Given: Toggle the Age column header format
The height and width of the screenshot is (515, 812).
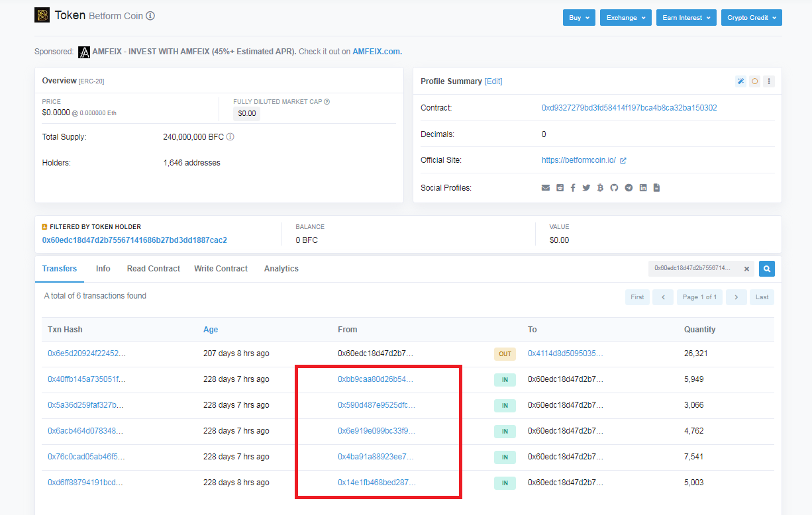Looking at the screenshot, I should pos(211,330).
